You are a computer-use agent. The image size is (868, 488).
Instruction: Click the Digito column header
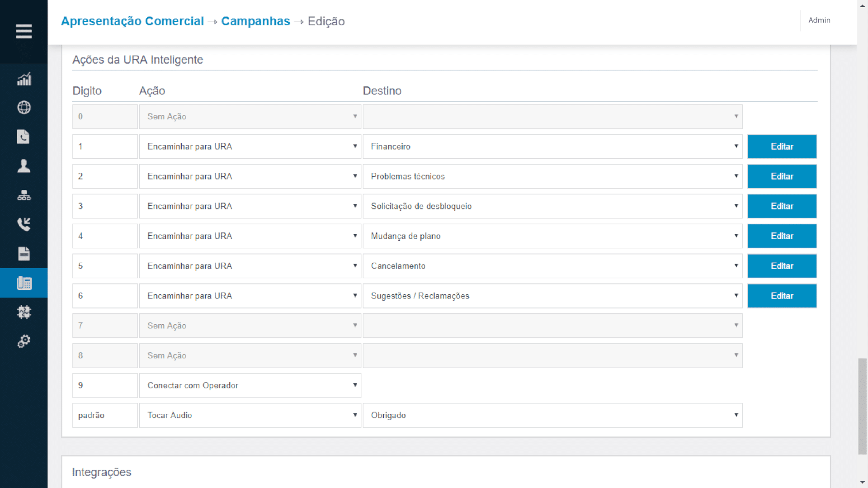tap(87, 91)
